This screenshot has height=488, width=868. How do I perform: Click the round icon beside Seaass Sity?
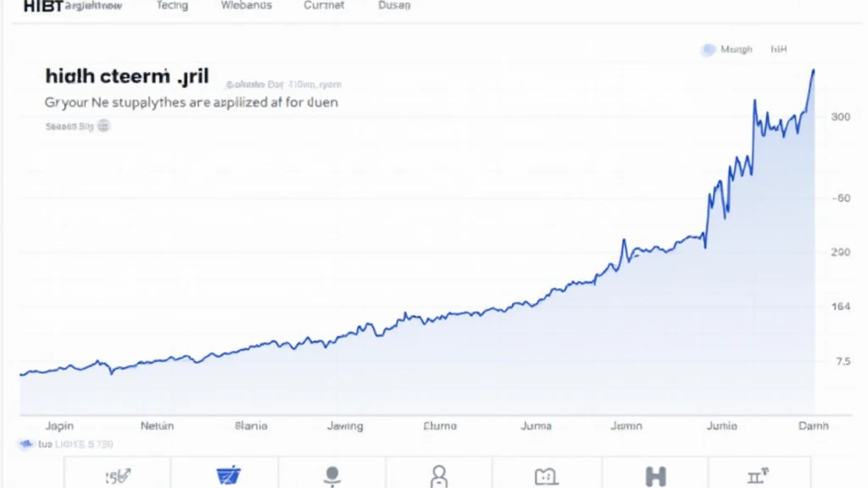[x=103, y=126]
